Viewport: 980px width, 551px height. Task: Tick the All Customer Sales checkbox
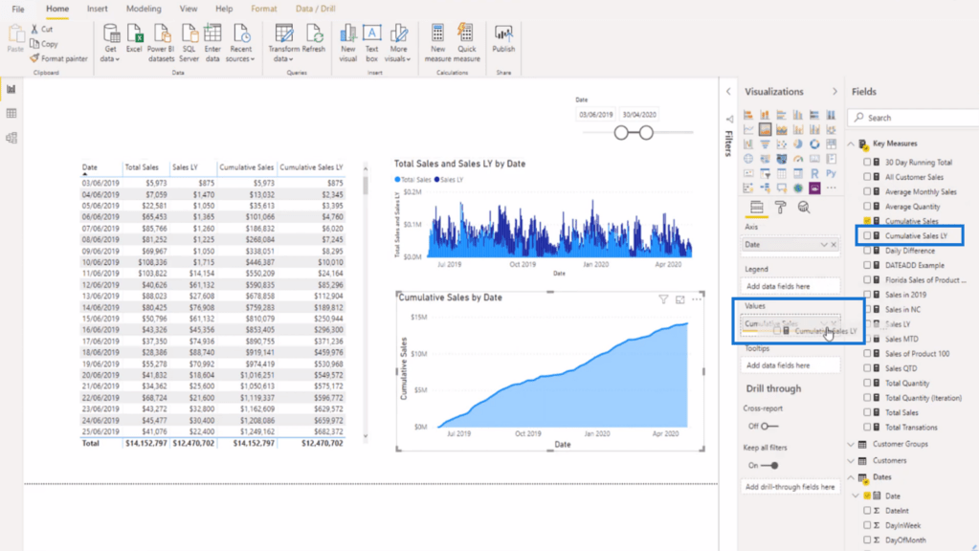click(867, 177)
